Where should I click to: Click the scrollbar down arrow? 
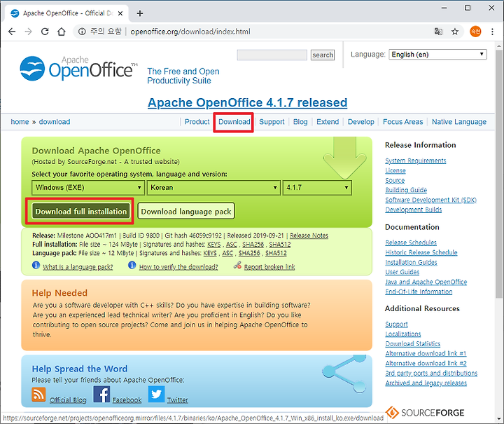499,419
